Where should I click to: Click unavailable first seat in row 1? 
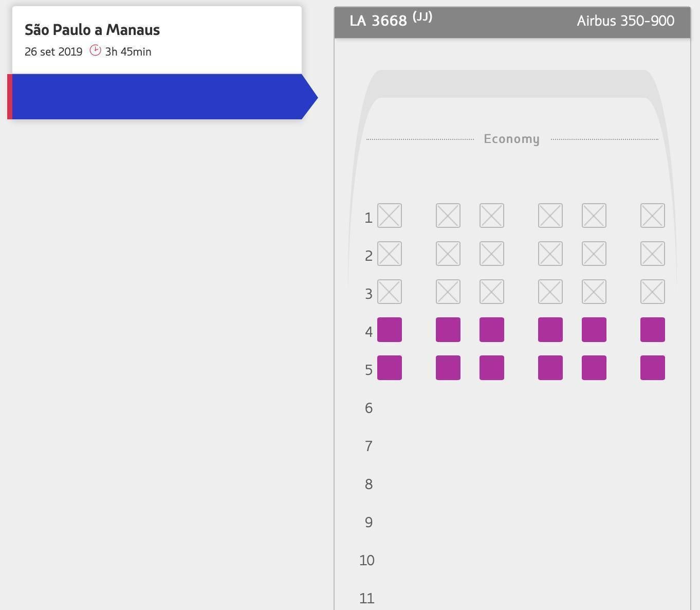(x=390, y=216)
